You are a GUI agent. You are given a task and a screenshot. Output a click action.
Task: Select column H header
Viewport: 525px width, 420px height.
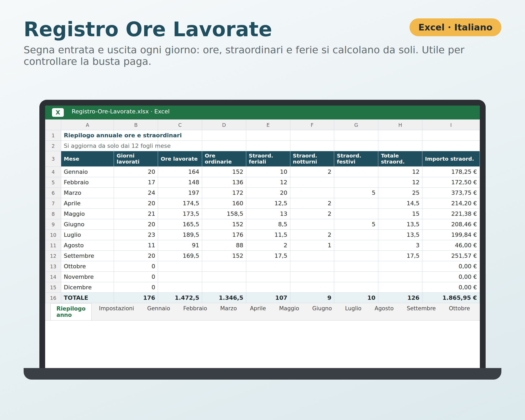click(400, 125)
